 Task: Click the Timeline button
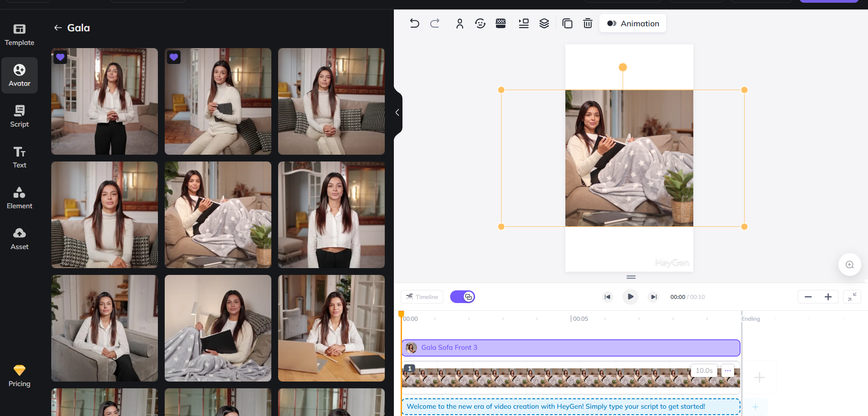(422, 297)
